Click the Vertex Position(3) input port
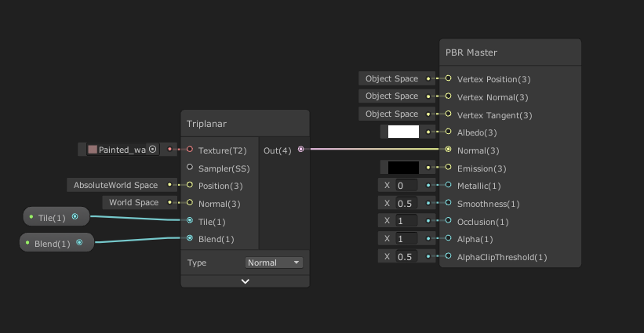The height and width of the screenshot is (333, 644). pos(448,78)
